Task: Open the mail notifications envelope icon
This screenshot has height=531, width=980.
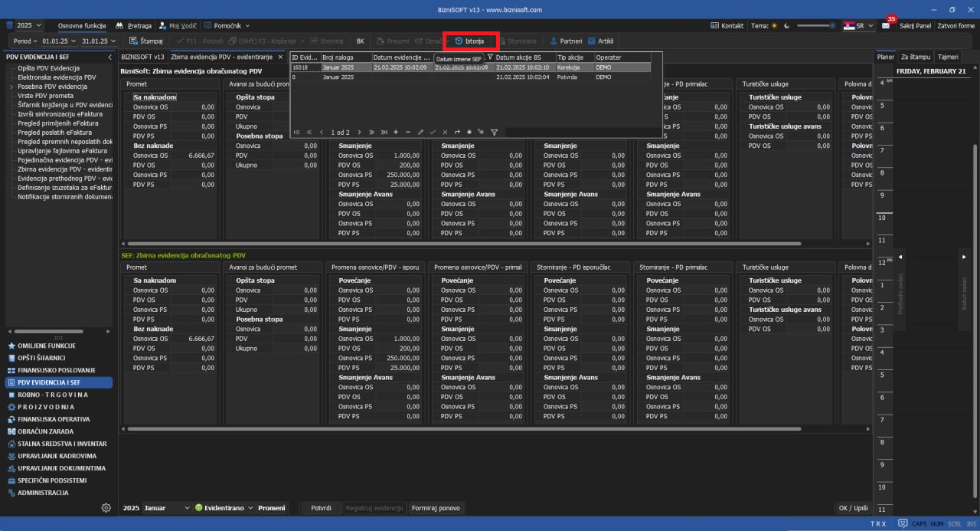Action: pos(886,25)
